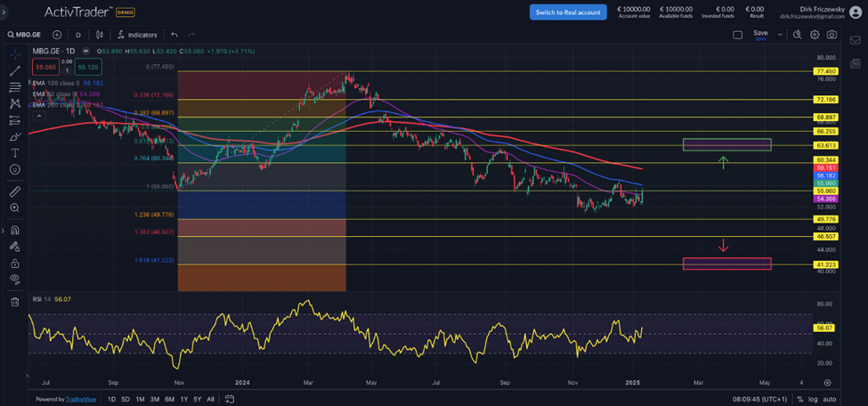The width and height of the screenshot is (868, 406).
Task: Toggle hide all drawings eye icon
Action: pos(14,280)
